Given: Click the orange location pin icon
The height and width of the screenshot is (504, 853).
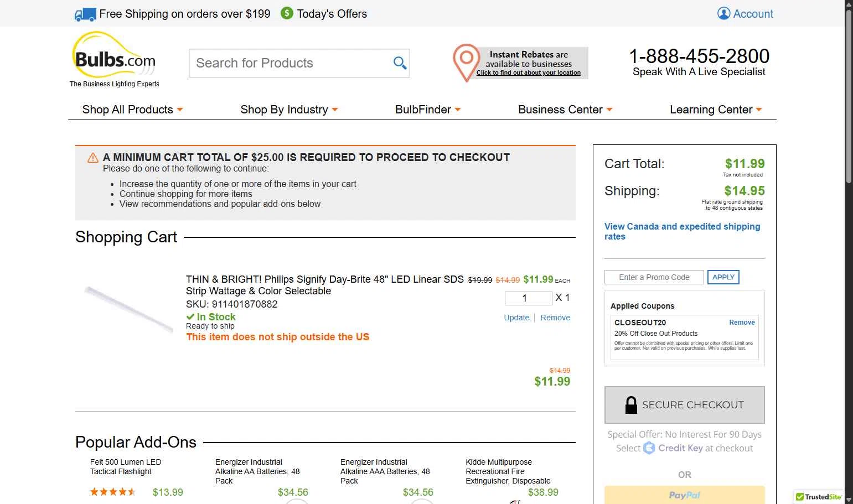Looking at the screenshot, I should (x=466, y=63).
